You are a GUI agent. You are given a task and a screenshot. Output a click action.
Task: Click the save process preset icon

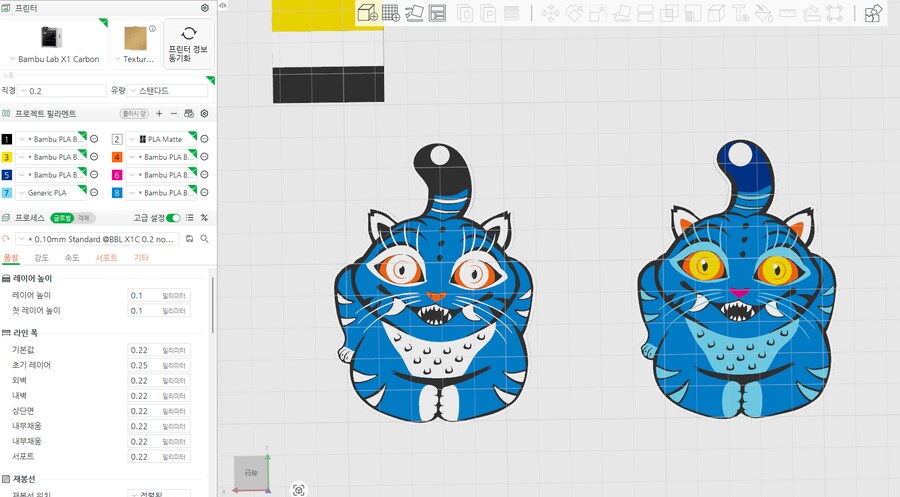pos(189,239)
